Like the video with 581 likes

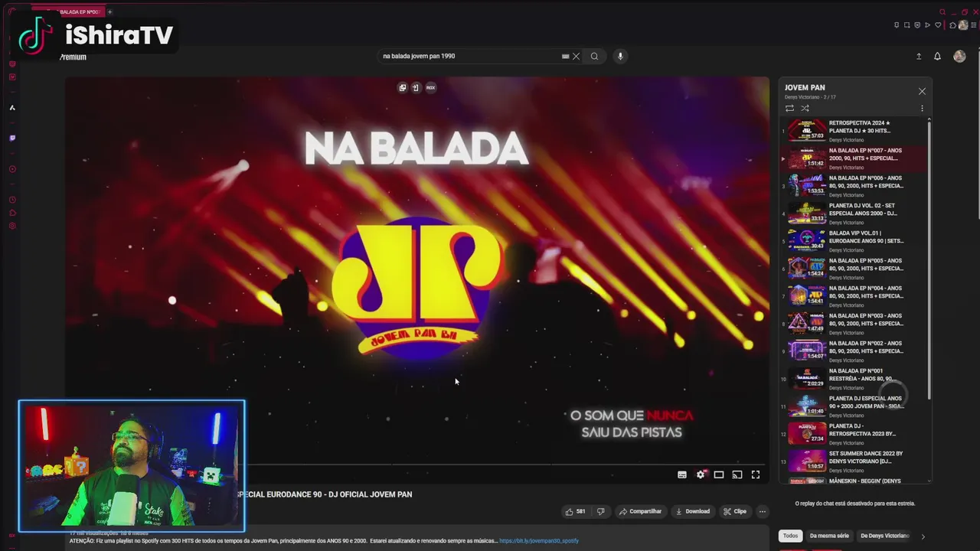click(575, 511)
